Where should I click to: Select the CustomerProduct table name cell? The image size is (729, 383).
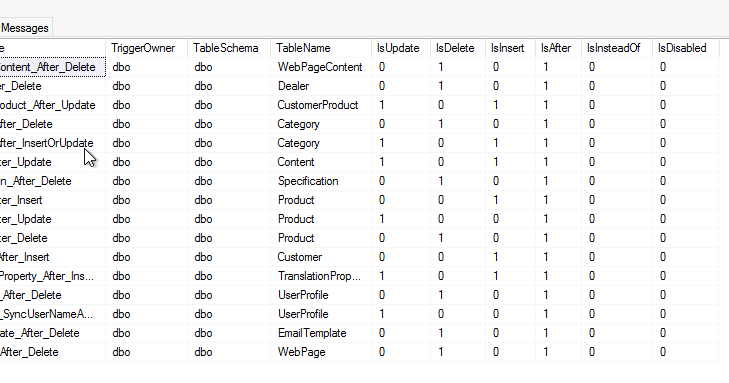[x=321, y=105]
